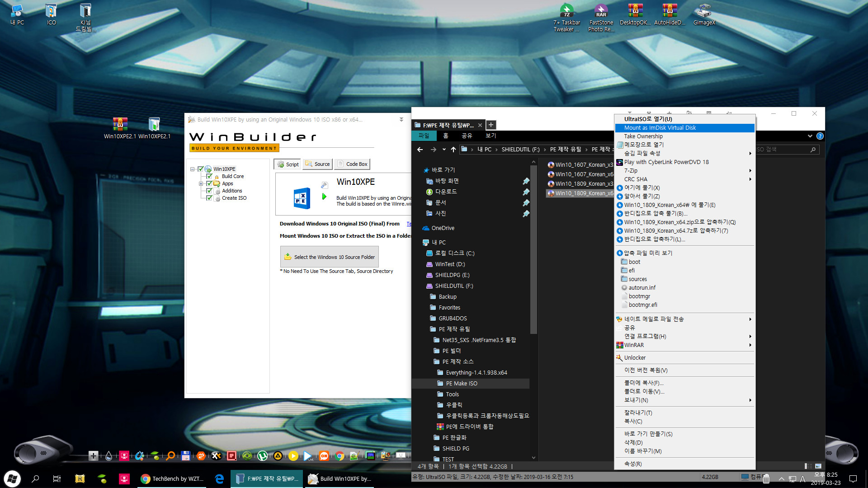Select Win10_1607_Korean_x3 file in list
Image resolution: width=868 pixels, height=488 pixels.
pyautogui.click(x=580, y=165)
